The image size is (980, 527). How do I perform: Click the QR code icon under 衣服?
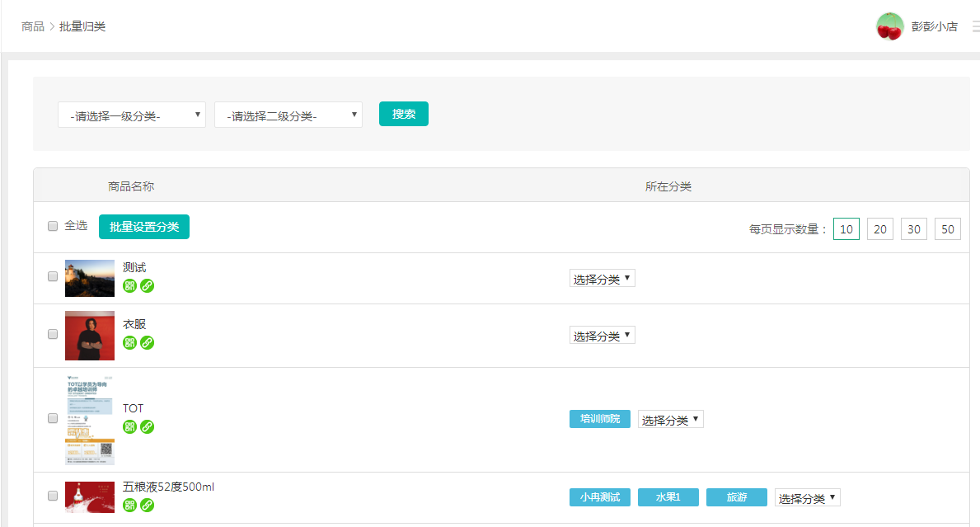coord(129,343)
